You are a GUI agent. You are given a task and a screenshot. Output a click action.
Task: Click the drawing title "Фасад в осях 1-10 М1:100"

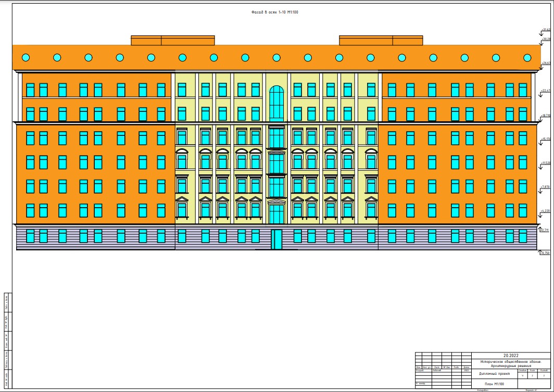click(274, 12)
